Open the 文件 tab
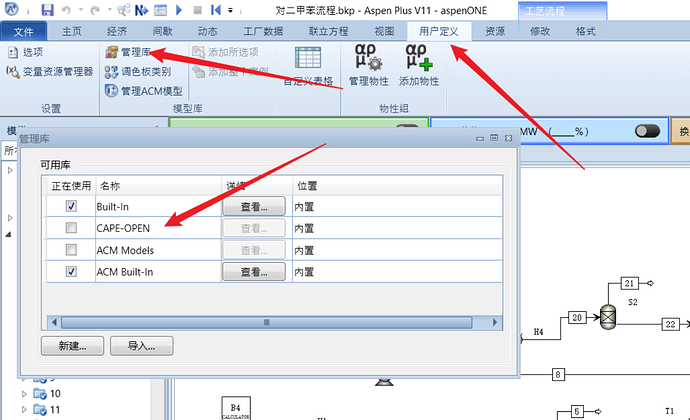This screenshot has width=690, height=420. tap(24, 31)
